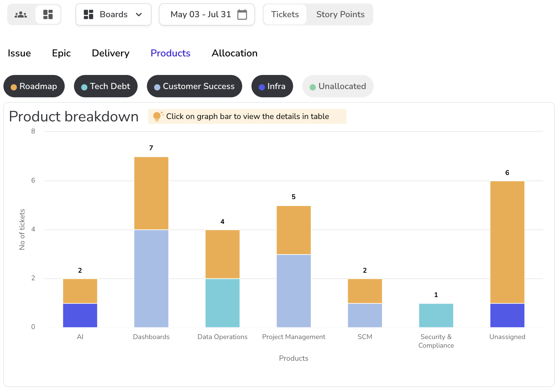
Task: Open the May 03 - Jul 31 date picker
Action: coord(201,14)
